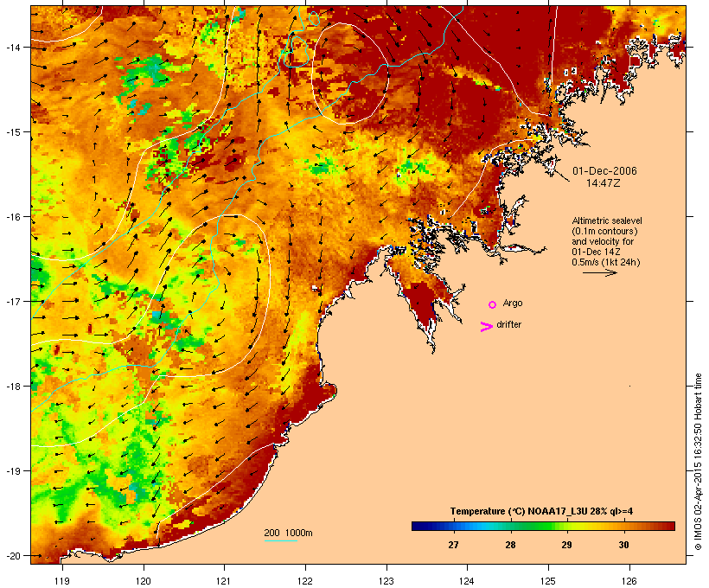Click the IMOS copyright timestamp text
Screen dimensions: 709x588
[698, 462]
